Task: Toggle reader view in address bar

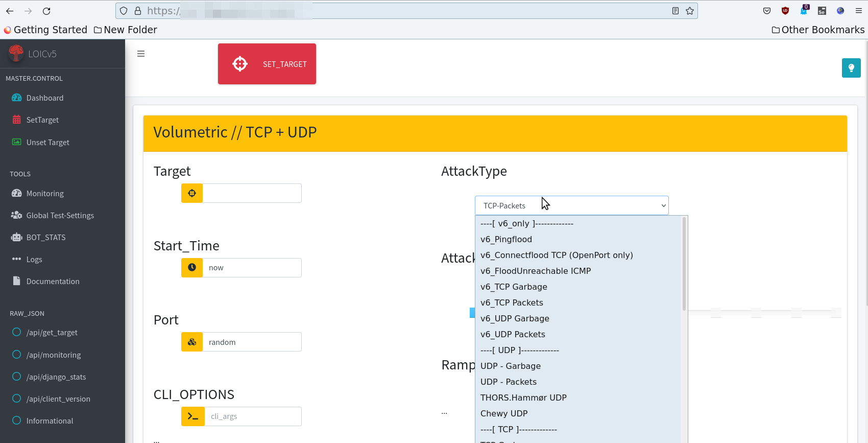Action: (676, 11)
